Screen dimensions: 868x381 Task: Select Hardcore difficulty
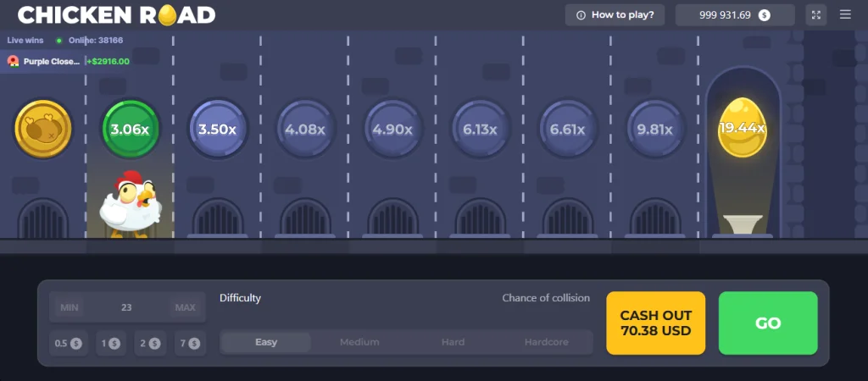547,342
